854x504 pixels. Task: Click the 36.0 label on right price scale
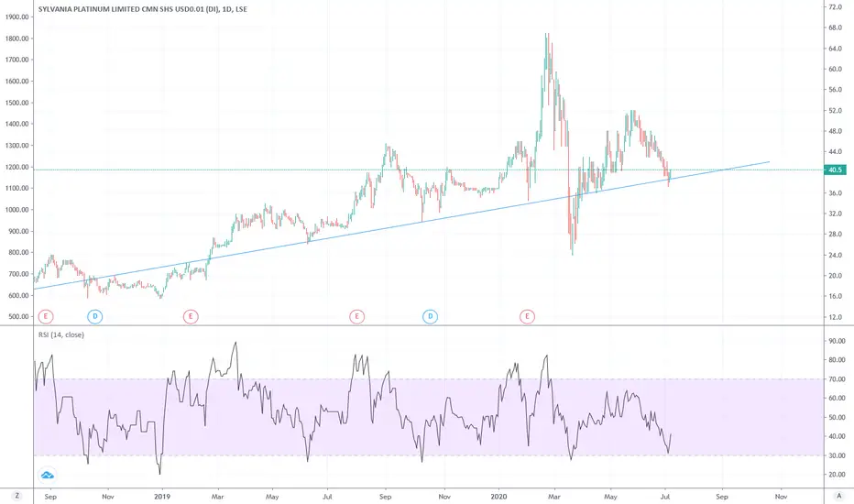click(x=836, y=192)
